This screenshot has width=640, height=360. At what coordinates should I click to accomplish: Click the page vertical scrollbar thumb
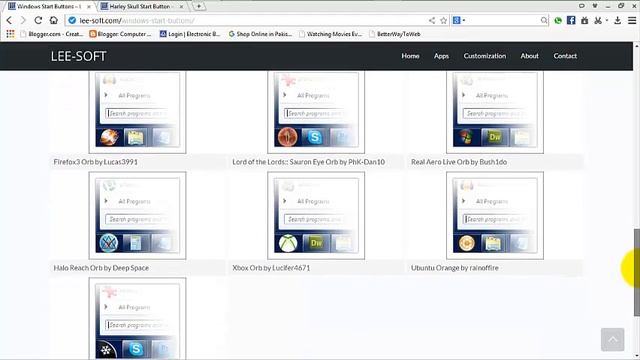tap(637, 272)
